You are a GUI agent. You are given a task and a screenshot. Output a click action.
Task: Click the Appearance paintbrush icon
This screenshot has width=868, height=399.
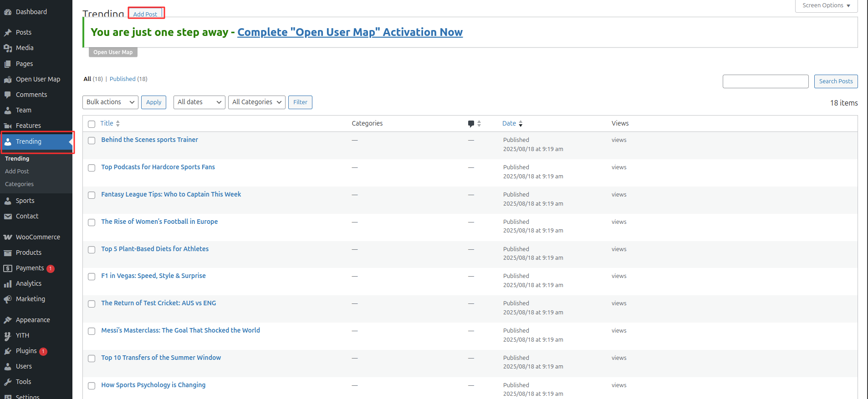click(x=8, y=320)
